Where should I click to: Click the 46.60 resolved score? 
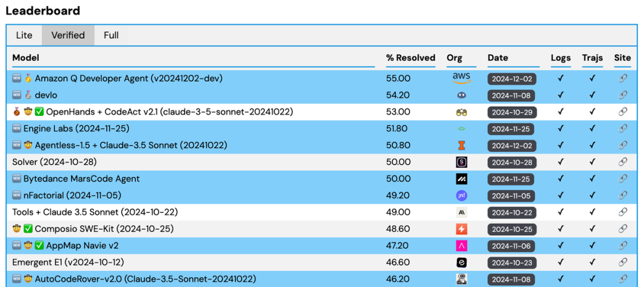[398, 262]
